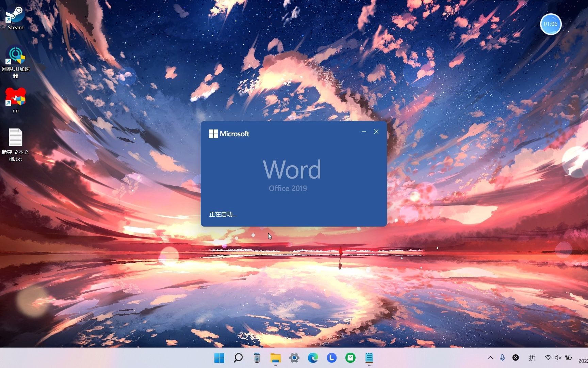Close the Word splash window
The height and width of the screenshot is (368, 588).
click(376, 132)
